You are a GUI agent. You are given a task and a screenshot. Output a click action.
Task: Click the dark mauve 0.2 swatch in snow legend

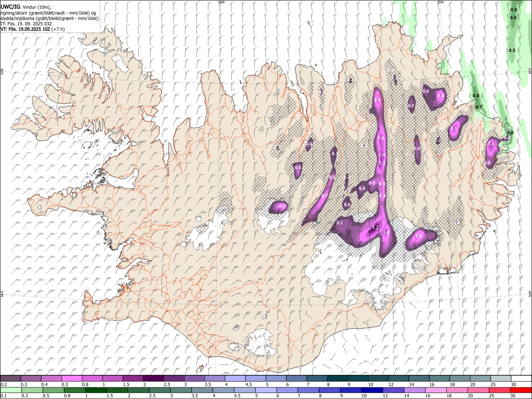pos(11,378)
